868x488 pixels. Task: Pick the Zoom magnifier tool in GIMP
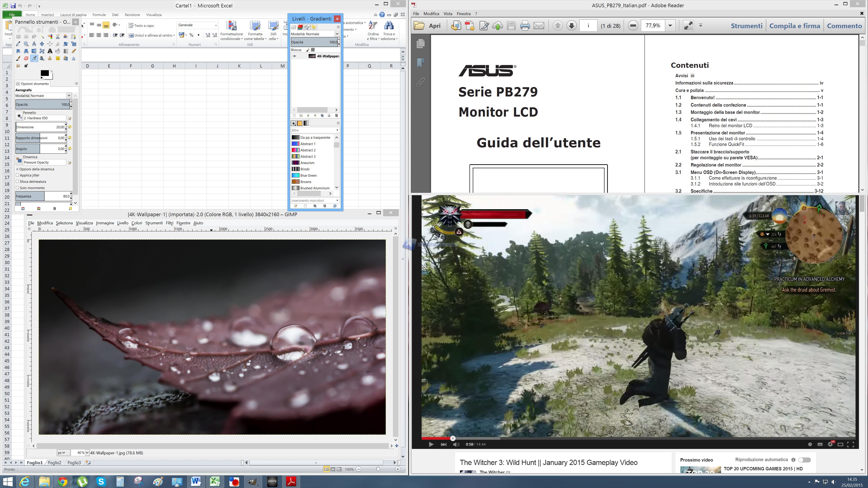(26, 44)
